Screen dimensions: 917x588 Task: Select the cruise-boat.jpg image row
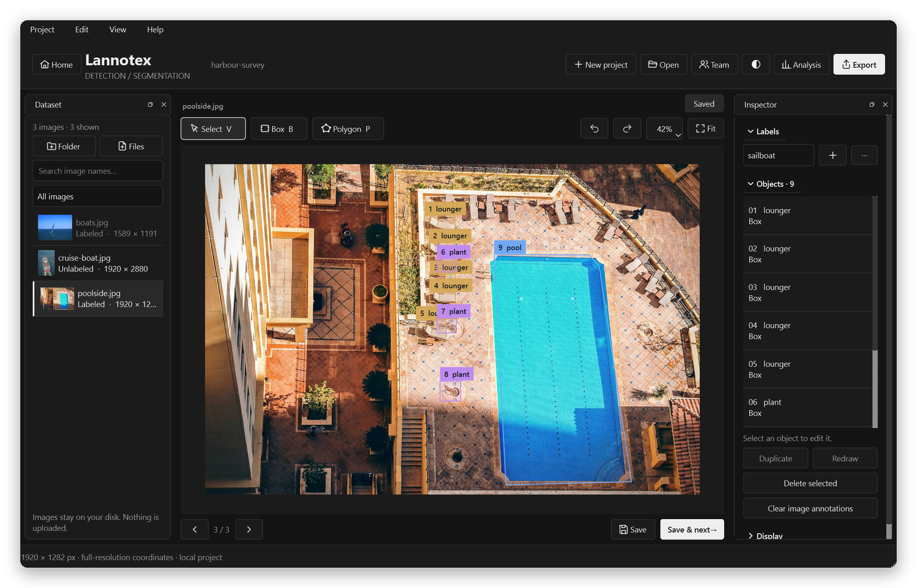click(x=98, y=263)
